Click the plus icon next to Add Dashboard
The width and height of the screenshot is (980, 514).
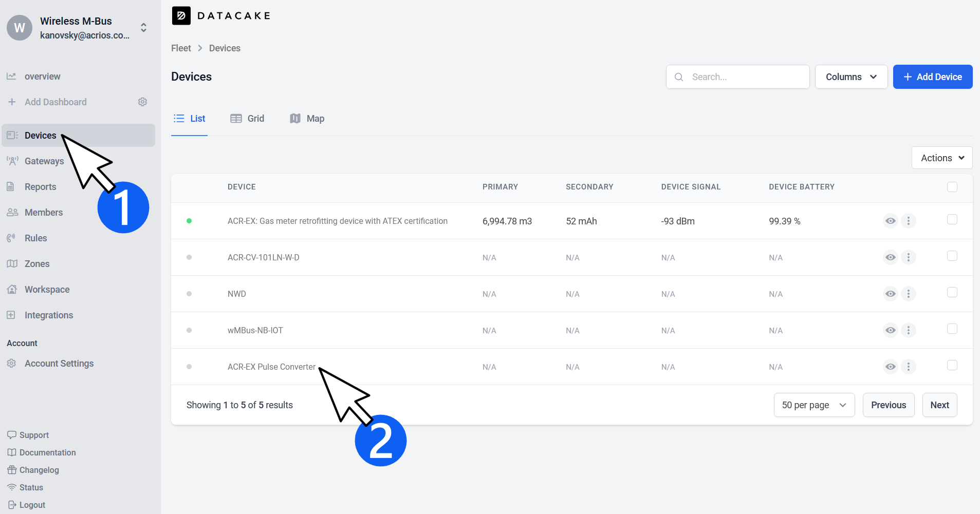12,102
